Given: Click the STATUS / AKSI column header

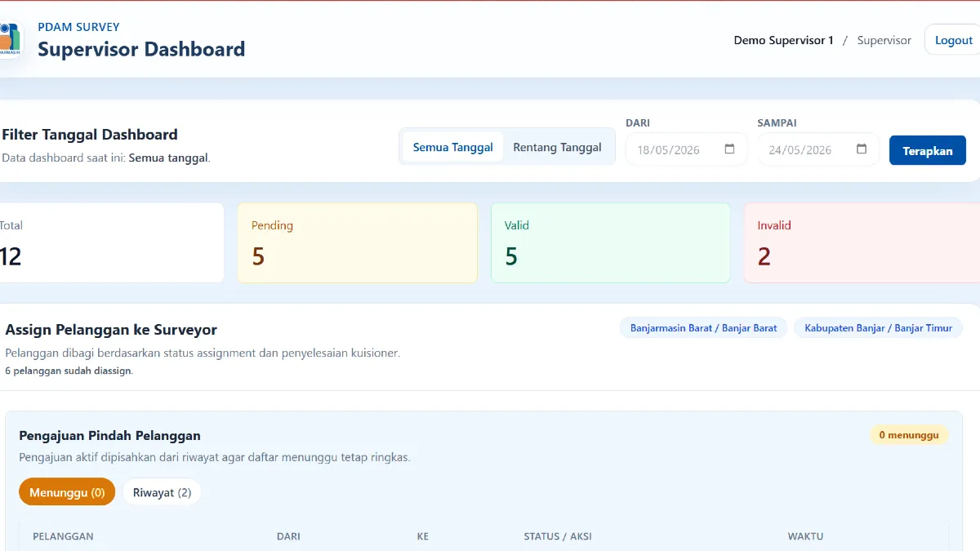Looking at the screenshot, I should point(558,536).
